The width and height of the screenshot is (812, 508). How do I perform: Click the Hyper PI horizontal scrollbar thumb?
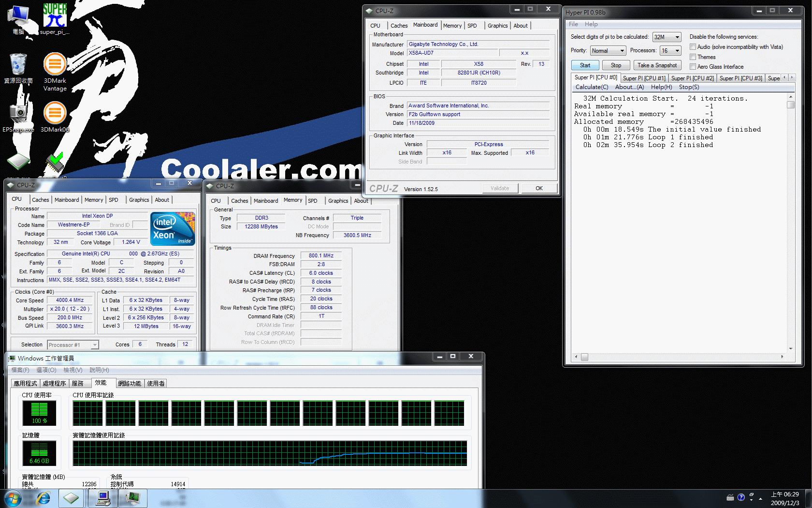(584, 357)
